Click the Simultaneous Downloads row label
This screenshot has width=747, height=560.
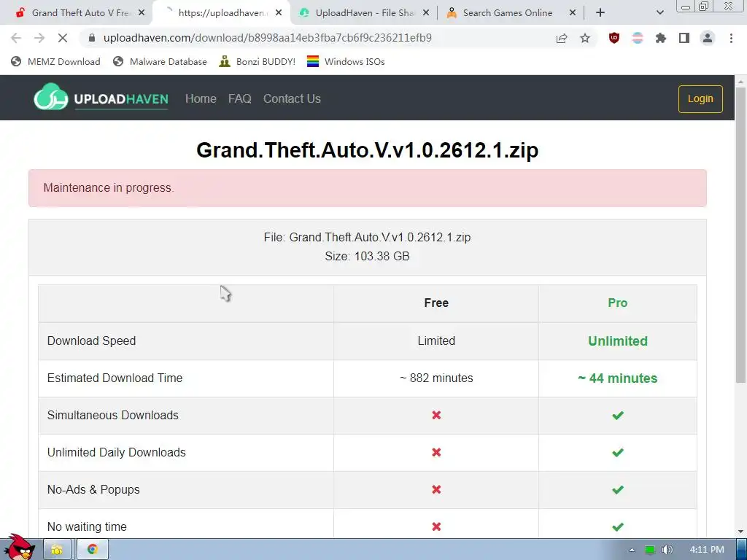click(113, 415)
